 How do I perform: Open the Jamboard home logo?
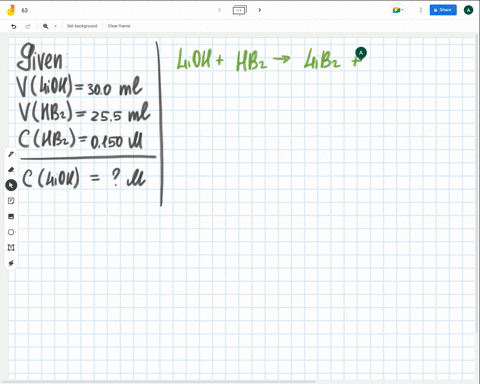(x=11, y=10)
